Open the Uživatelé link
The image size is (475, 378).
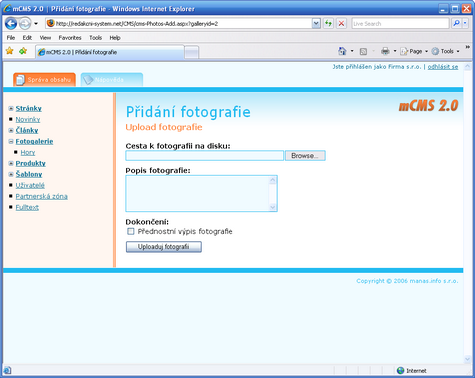tap(30, 185)
